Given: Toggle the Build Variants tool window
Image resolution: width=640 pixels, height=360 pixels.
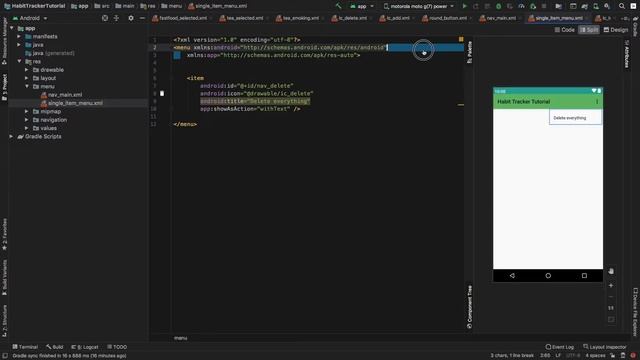Looking at the screenshot, I should tap(4, 278).
